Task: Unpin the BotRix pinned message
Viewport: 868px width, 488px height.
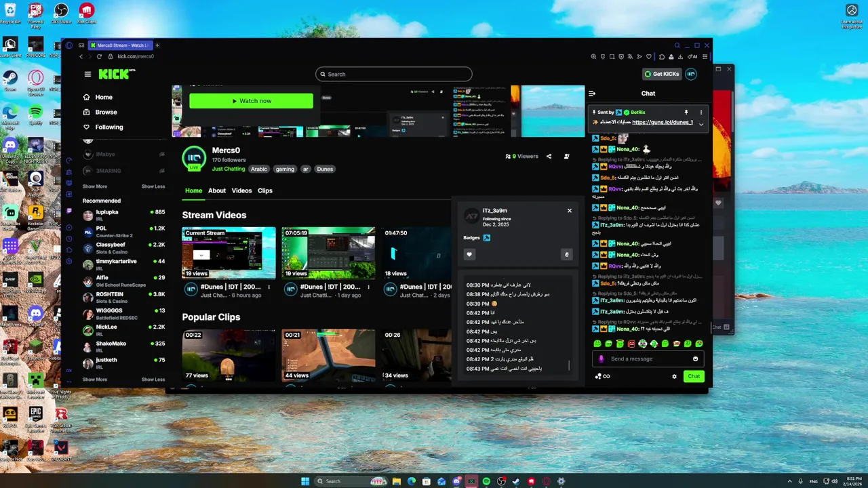Action: point(686,113)
